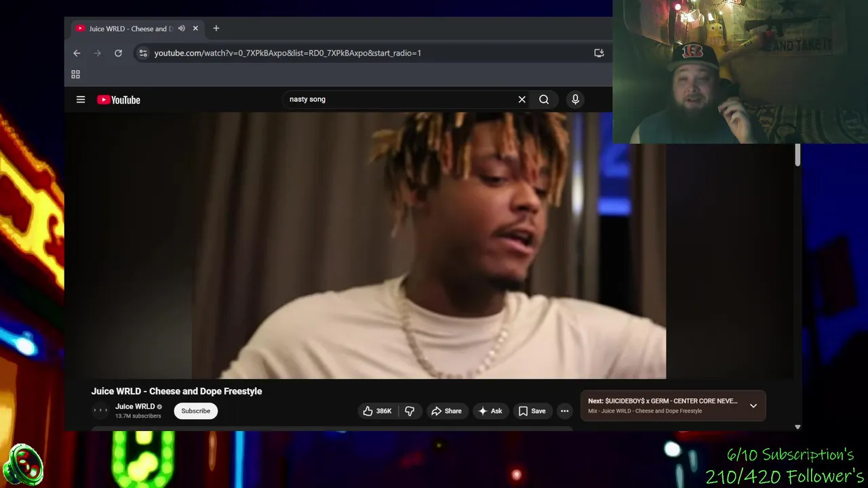Click the video player to pause
The image size is (868, 488).
(429, 245)
